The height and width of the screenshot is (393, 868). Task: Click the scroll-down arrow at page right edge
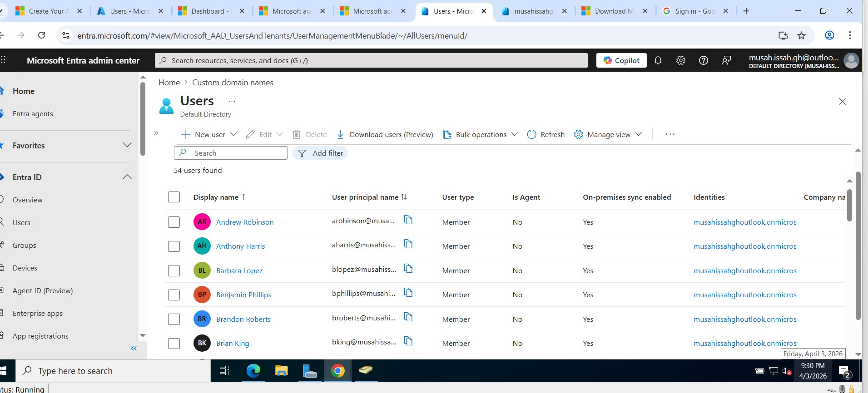(858, 354)
